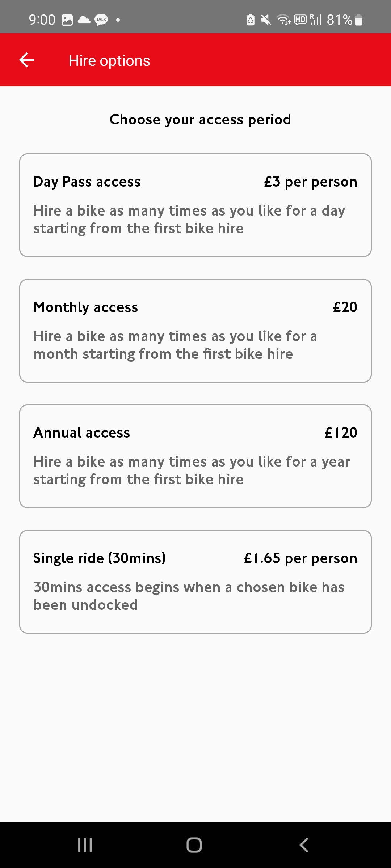Open the cloud notification icon
Viewport: 391px width, 868px height.
[x=84, y=20]
